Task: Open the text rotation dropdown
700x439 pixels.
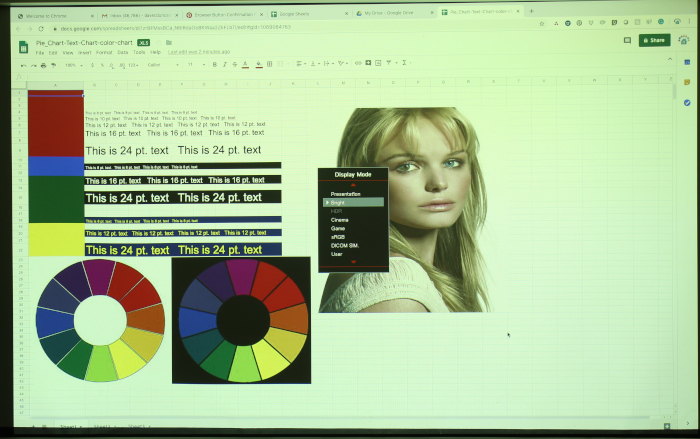Action: [x=343, y=63]
